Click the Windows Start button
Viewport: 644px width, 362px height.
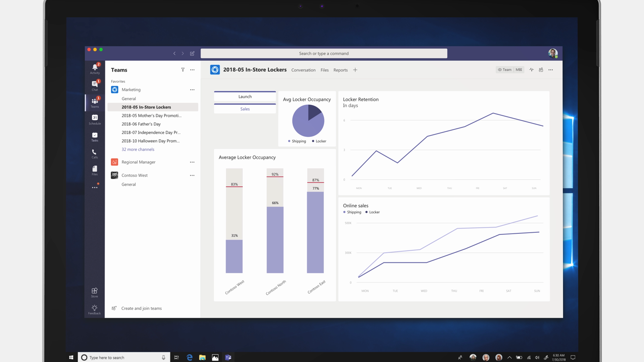click(x=71, y=357)
